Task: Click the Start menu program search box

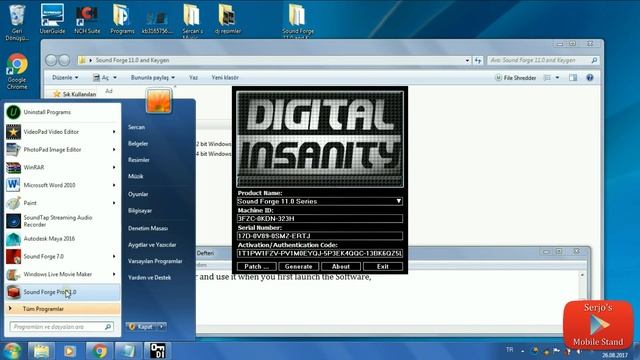Action: [x=61, y=327]
